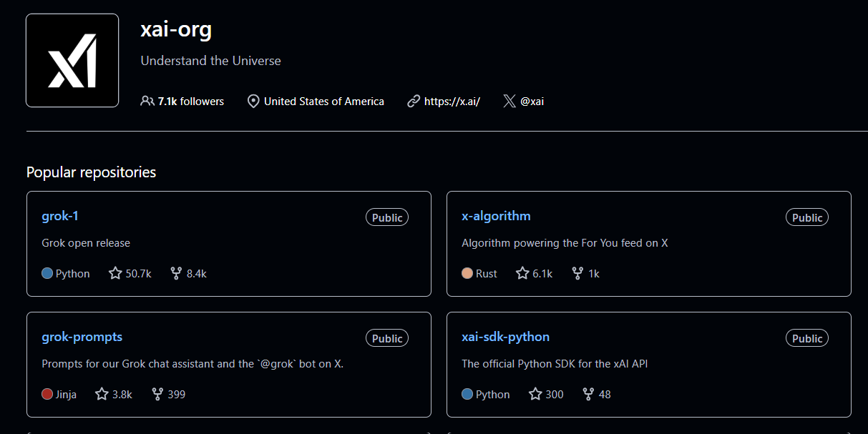868x434 pixels.
Task: Open the https://x.ai/ website link
Action: point(452,102)
